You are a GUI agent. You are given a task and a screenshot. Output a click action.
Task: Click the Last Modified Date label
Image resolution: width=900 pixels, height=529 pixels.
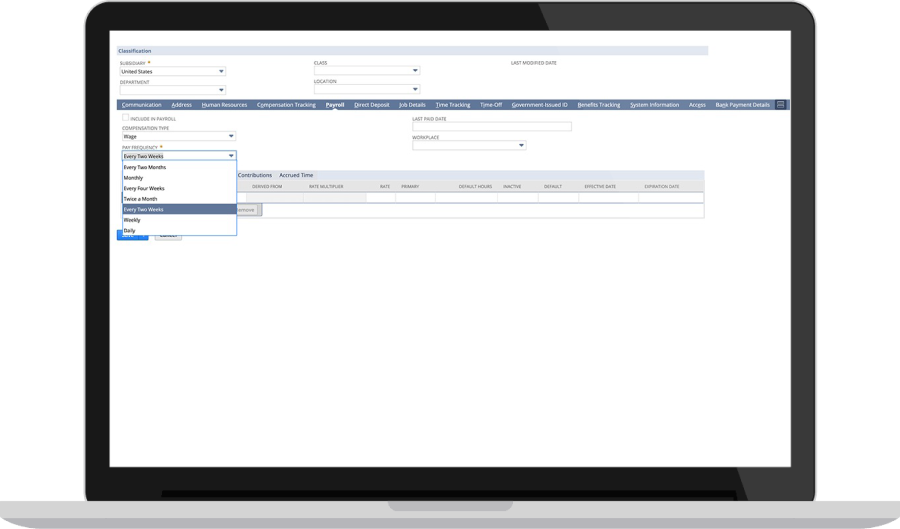click(533, 63)
